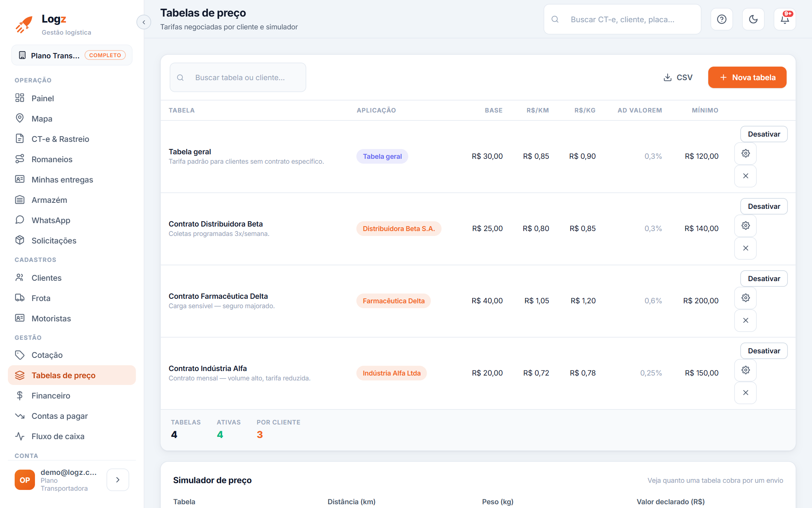812x508 pixels.
Task: Deactivate the Tabela geral price table
Action: [764, 134]
